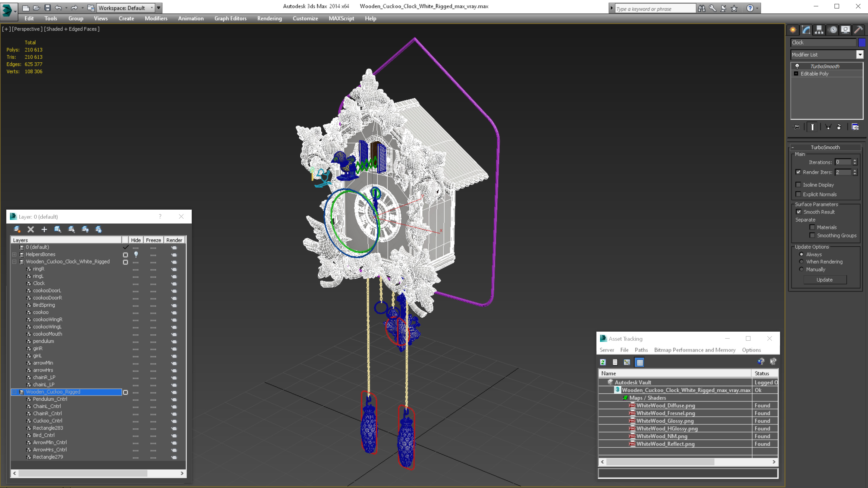
Task: Click the Freeze column header in Layer dialog
Action: tap(153, 240)
